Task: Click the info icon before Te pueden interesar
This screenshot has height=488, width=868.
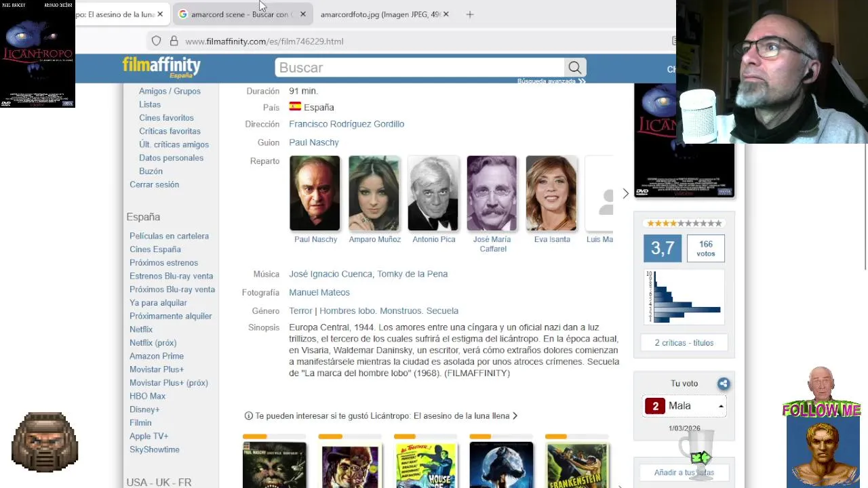Action: [x=248, y=416]
